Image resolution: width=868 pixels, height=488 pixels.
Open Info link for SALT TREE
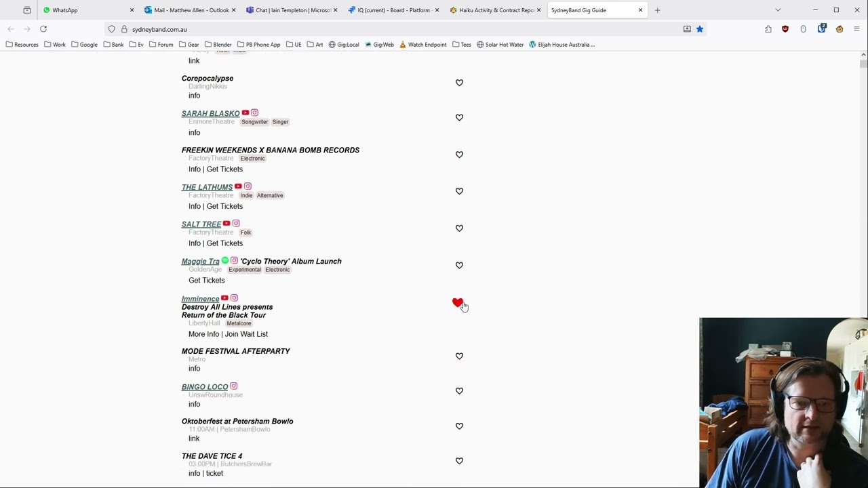click(x=195, y=243)
